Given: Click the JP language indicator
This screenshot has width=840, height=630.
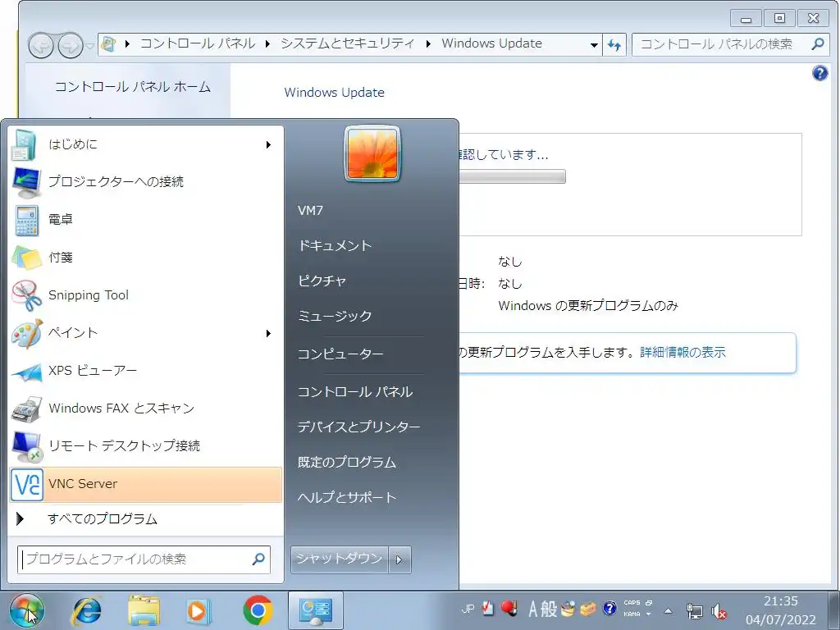Looking at the screenshot, I should 468,609.
